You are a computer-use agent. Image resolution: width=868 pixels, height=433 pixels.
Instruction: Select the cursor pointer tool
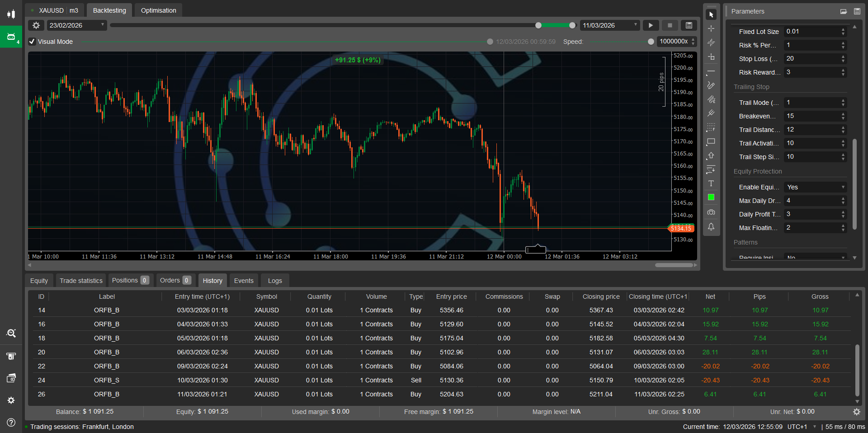pyautogui.click(x=711, y=15)
